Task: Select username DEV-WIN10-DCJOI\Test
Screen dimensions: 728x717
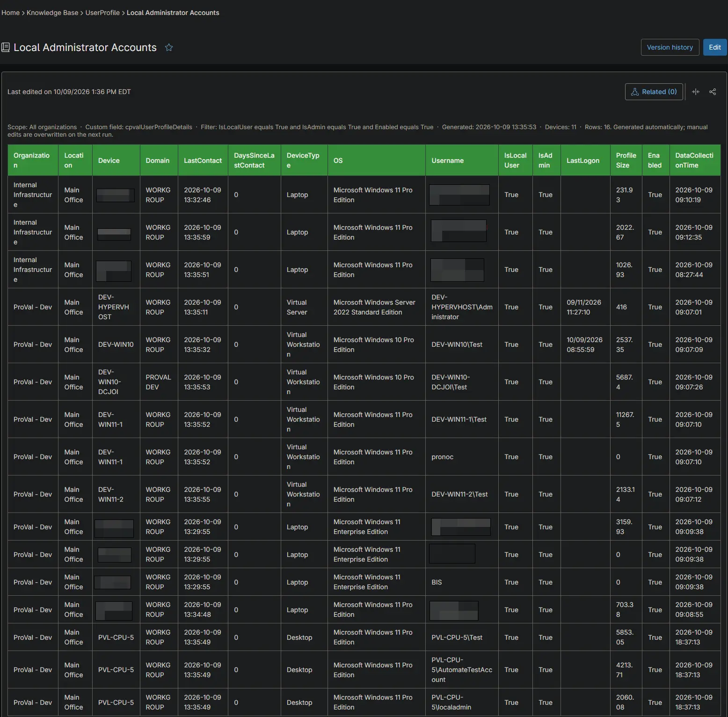Action: tap(462, 382)
